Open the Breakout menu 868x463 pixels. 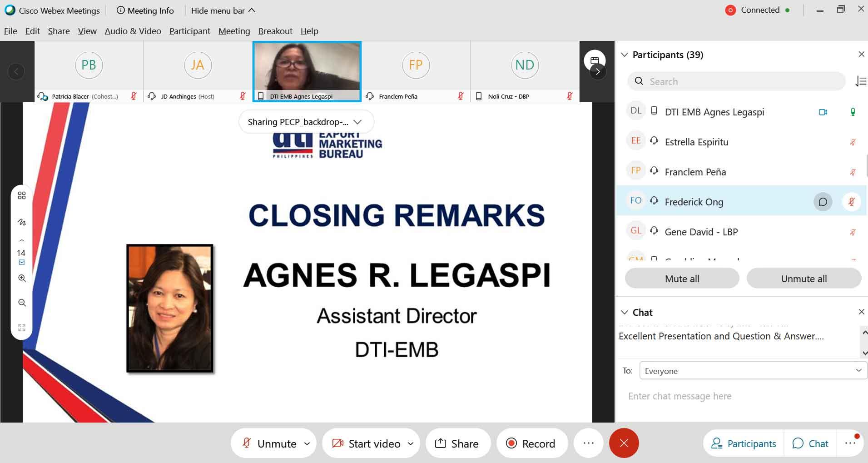tap(275, 31)
